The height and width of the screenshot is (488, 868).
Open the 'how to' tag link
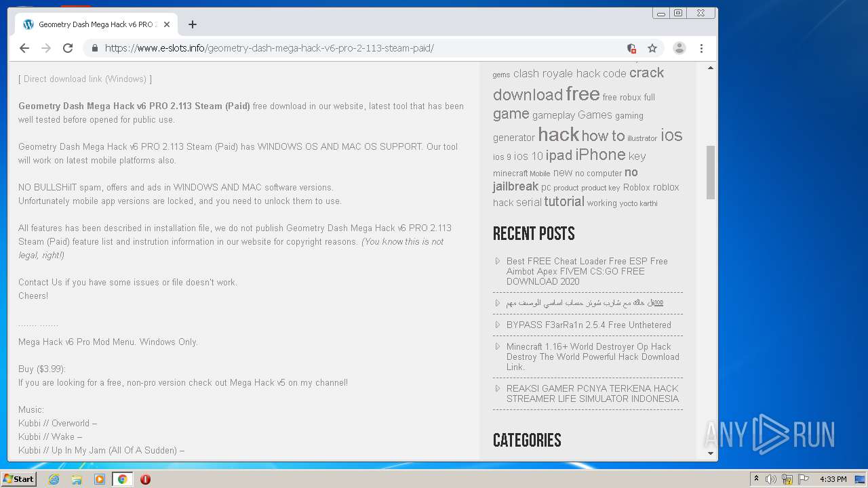603,136
